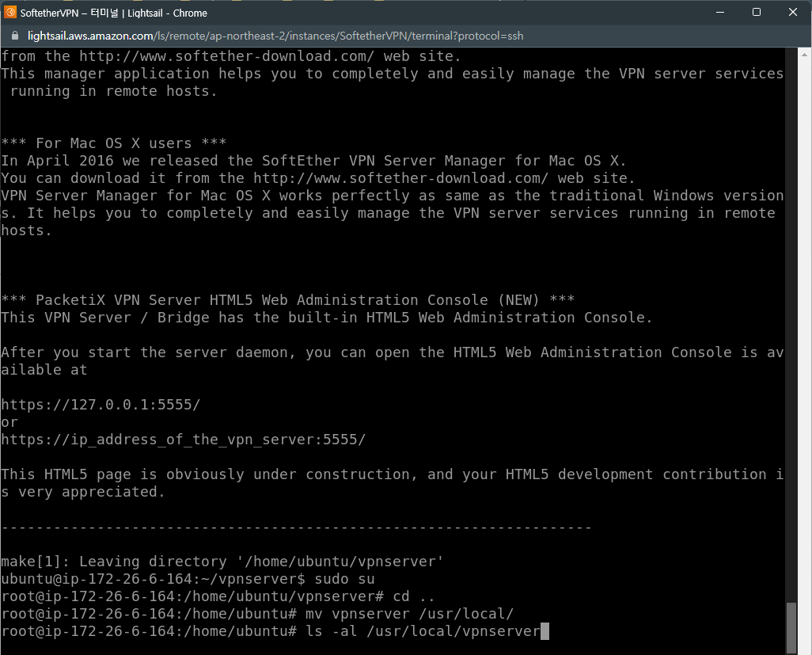Image resolution: width=812 pixels, height=655 pixels.
Task: Click the 'PacketiX VPN Server HTML5 Web Administration Console' heading
Action: click(x=287, y=300)
